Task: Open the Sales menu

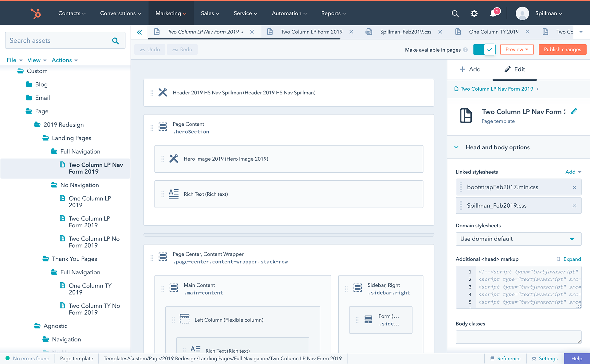Action: click(x=210, y=14)
